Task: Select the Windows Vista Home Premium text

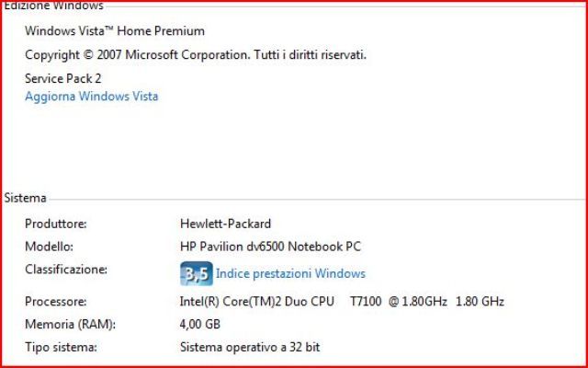Action: (x=115, y=31)
